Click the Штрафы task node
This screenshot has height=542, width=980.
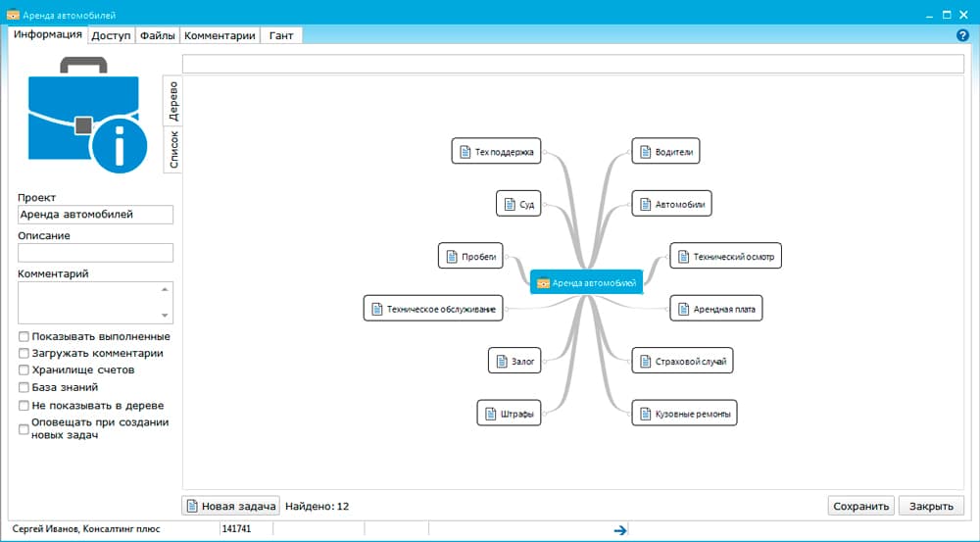point(510,413)
